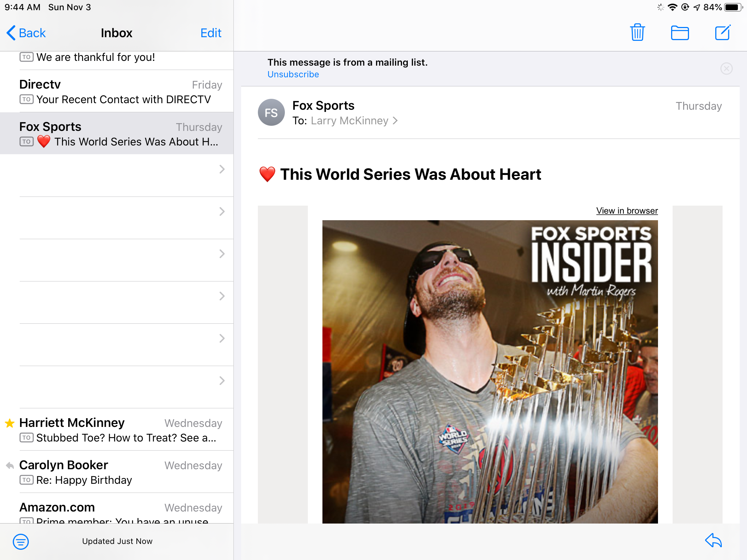The width and height of the screenshot is (747, 560).
Task: Compose a new email with the pencil icon
Action: click(x=723, y=32)
